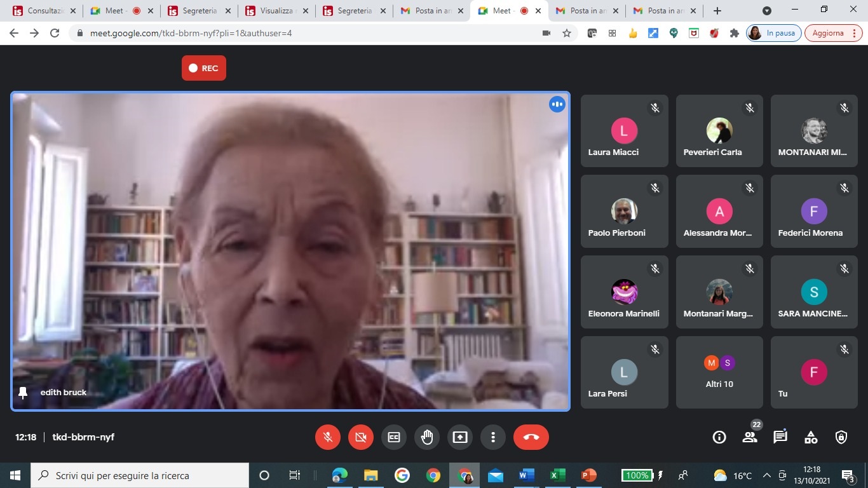This screenshot has height=488, width=868.
Task: Open meeting details info icon
Action: tap(719, 437)
